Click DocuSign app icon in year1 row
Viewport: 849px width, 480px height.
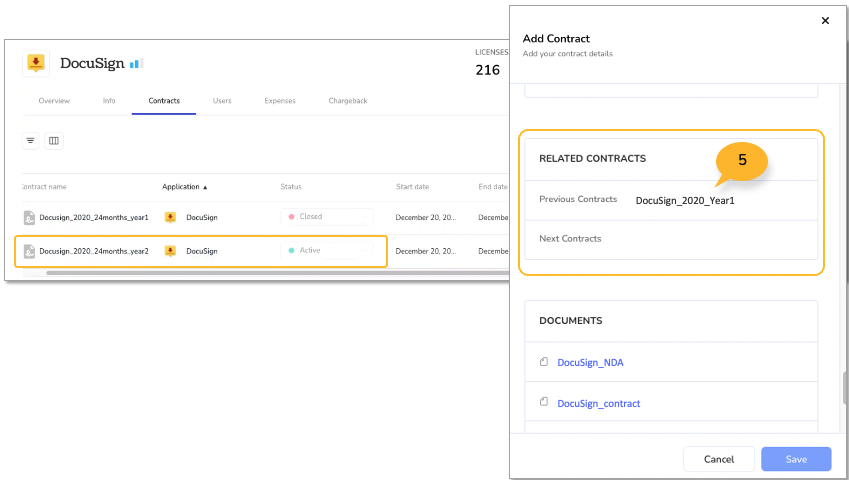click(x=170, y=218)
